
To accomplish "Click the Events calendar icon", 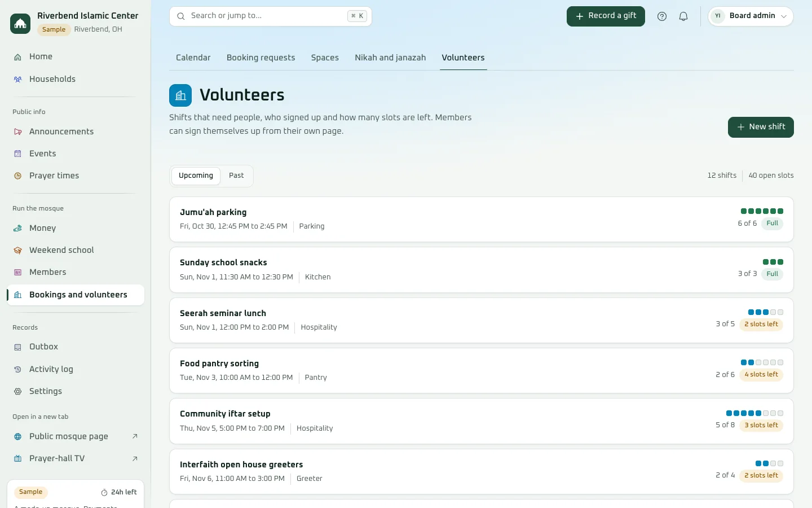I will click(x=18, y=154).
